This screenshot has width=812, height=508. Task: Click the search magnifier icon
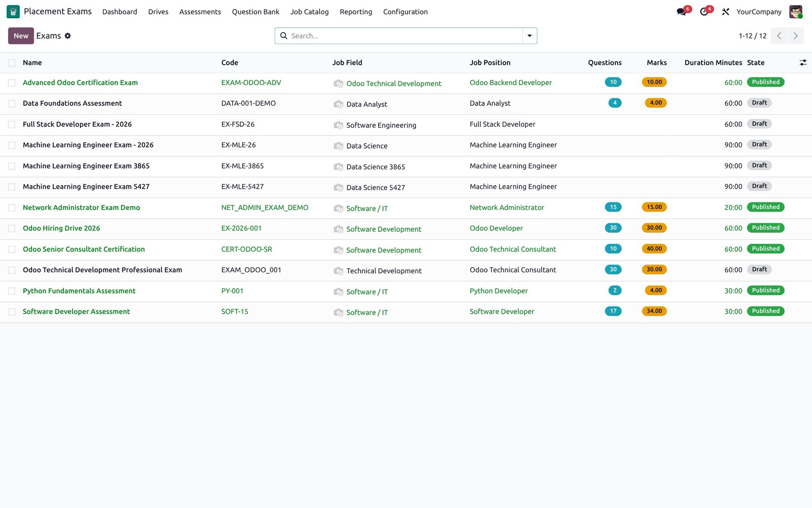click(284, 36)
